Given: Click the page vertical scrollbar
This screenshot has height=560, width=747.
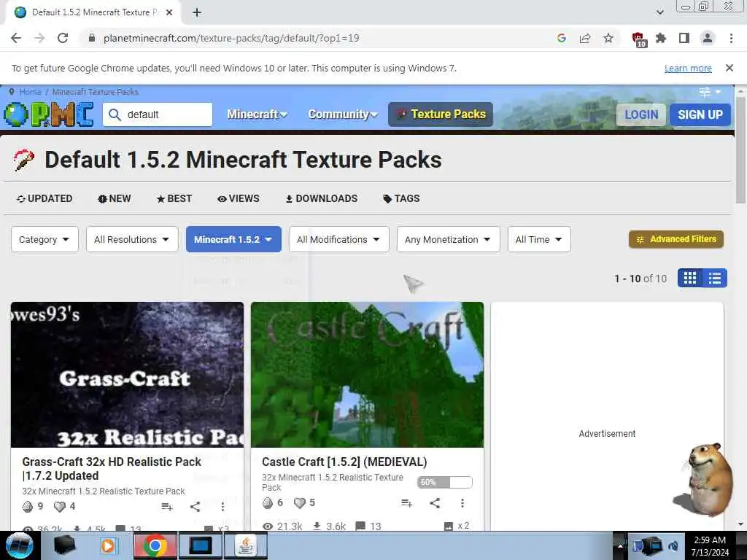Looking at the screenshot, I should coord(741,150).
